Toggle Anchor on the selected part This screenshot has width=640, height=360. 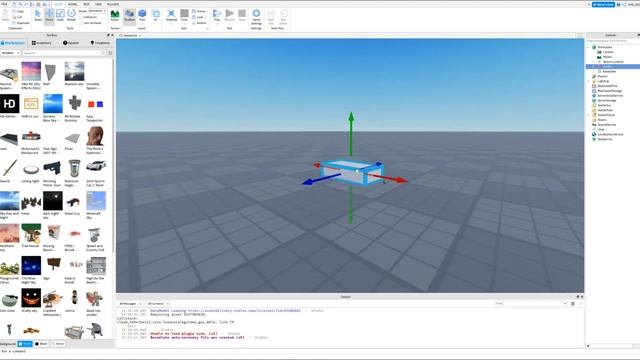click(200, 23)
